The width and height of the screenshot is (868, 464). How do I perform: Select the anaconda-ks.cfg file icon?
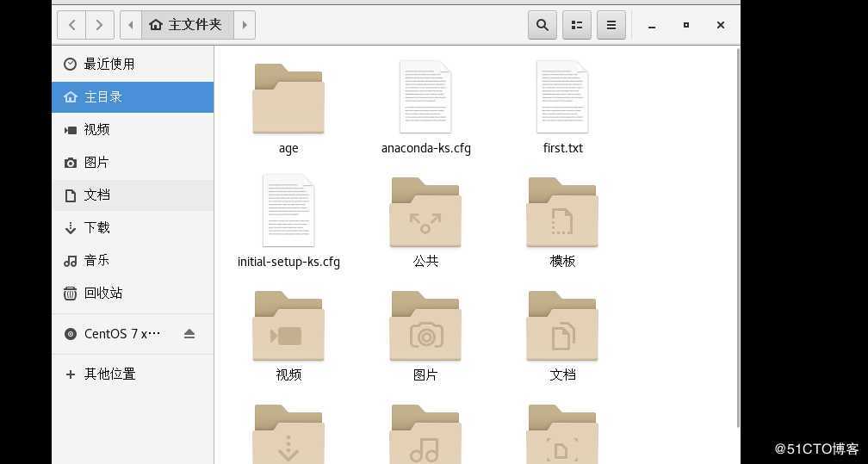425,97
